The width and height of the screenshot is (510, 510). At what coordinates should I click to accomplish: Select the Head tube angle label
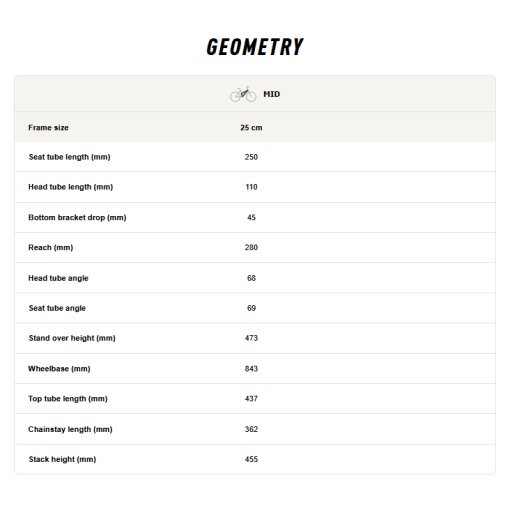coord(58,278)
